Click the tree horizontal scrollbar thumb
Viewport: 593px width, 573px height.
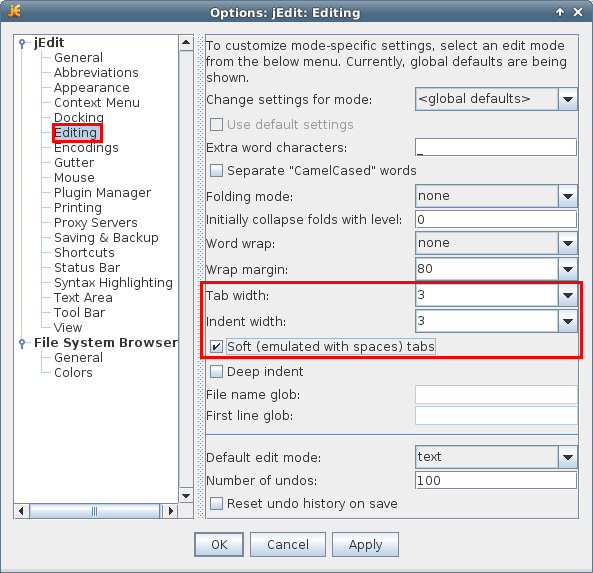click(95, 511)
